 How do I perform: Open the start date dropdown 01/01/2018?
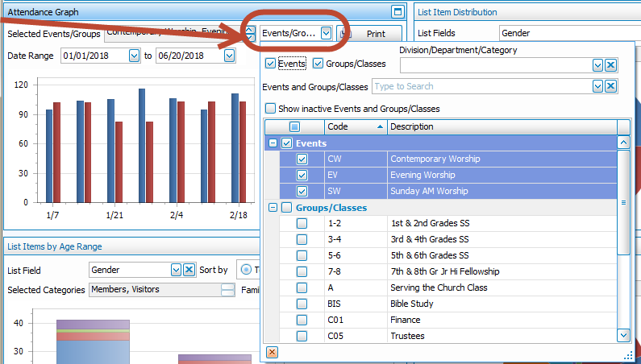[133, 56]
